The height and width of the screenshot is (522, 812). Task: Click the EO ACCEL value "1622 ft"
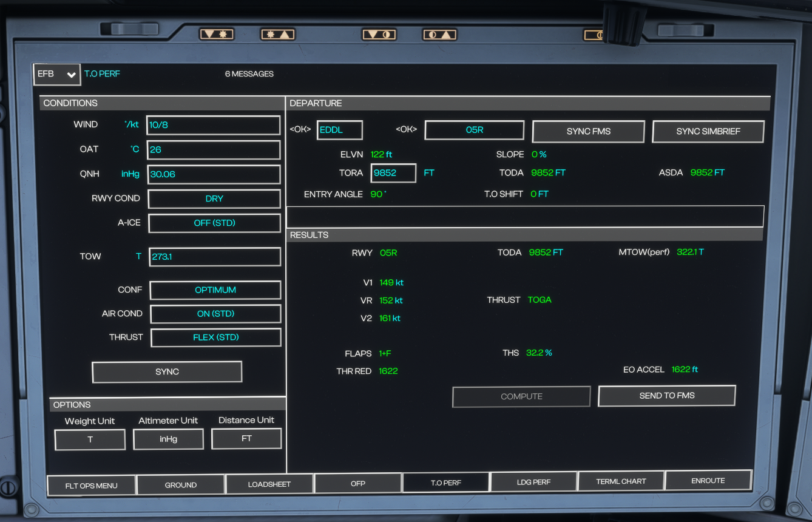[x=685, y=370]
